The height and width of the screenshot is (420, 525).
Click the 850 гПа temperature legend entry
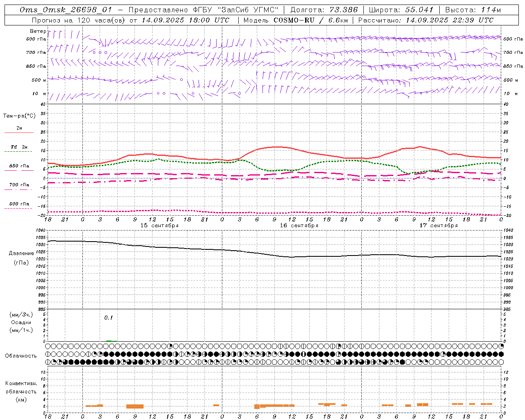click(x=19, y=166)
